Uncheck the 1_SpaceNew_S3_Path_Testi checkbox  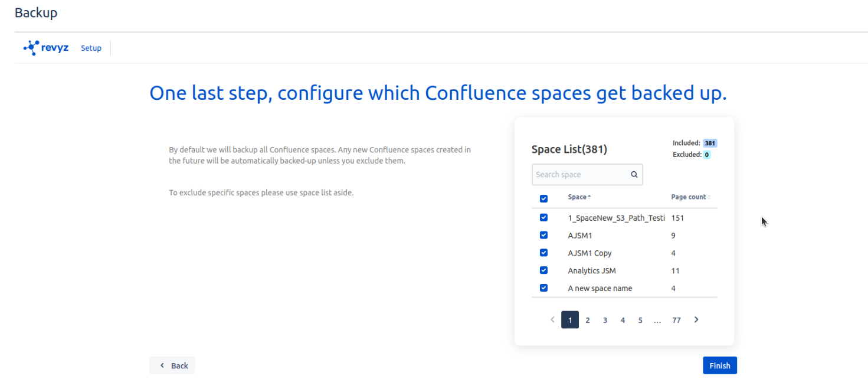point(543,217)
